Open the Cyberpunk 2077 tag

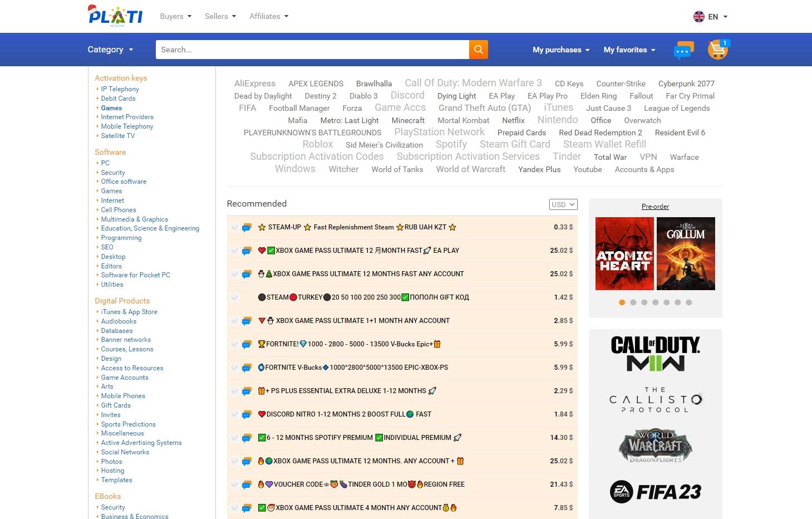(686, 84)
